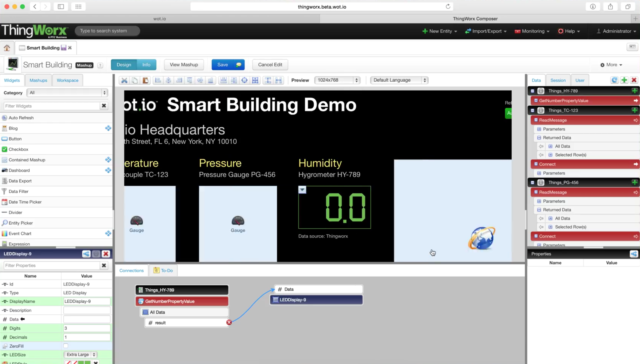Select the Gauge widget under Pressure
Screen dimensions: 640x364
pos(238,224)
